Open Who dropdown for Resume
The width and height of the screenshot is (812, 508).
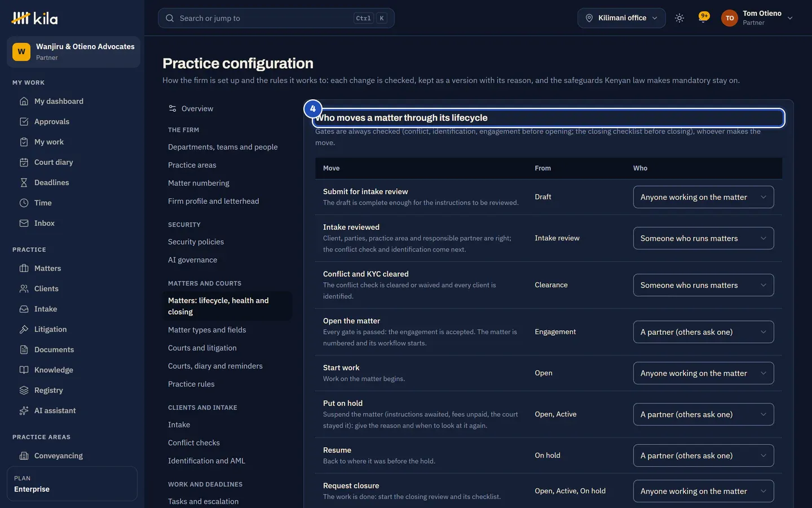(703, 456)
